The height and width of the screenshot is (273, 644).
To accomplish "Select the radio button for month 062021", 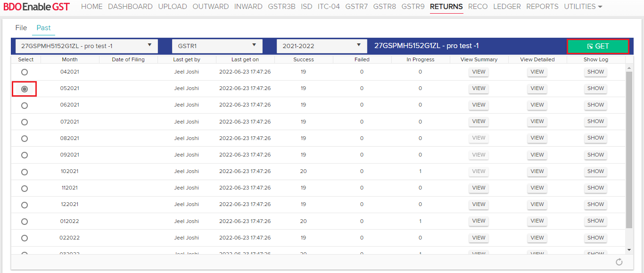I will pos(25,106).
